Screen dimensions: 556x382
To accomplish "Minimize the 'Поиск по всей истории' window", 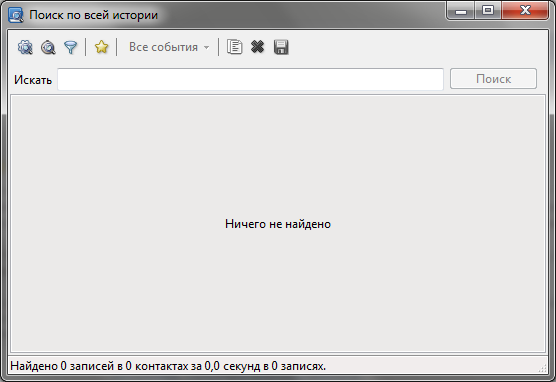I will coord(461,11).
